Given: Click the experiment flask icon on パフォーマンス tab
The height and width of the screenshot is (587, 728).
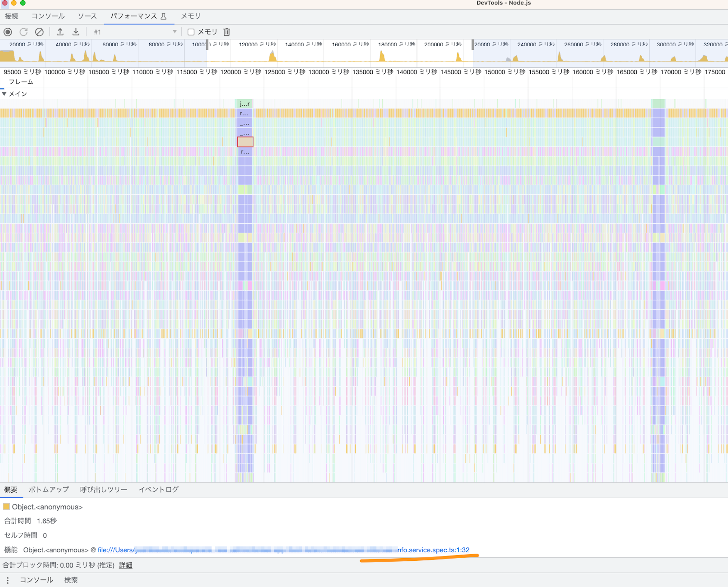Looking at the screenshot, I should [164, 16].
